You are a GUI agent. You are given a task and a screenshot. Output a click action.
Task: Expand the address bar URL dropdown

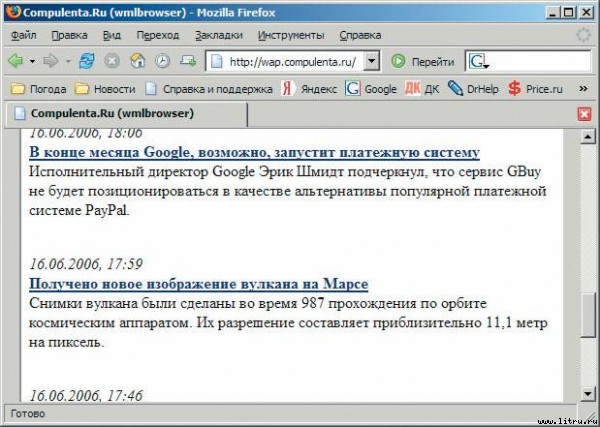(x=372, y=61)
